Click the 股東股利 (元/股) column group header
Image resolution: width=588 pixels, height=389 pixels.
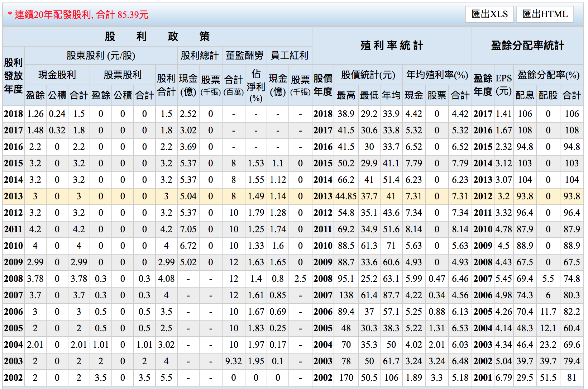[101, 56]
